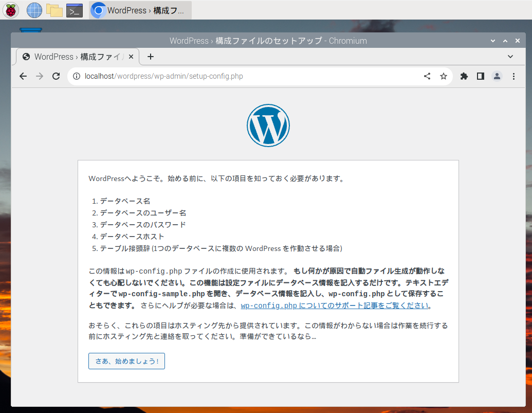Screen dimensions: 532x413
Task: Toggle the browser side panel
Action: click(x=481, y=76)
